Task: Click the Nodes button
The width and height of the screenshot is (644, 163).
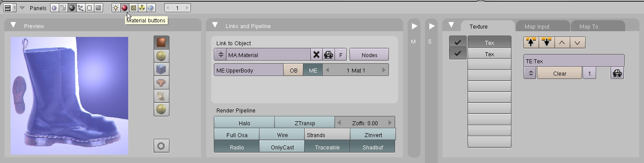Action: coord(369,55)
